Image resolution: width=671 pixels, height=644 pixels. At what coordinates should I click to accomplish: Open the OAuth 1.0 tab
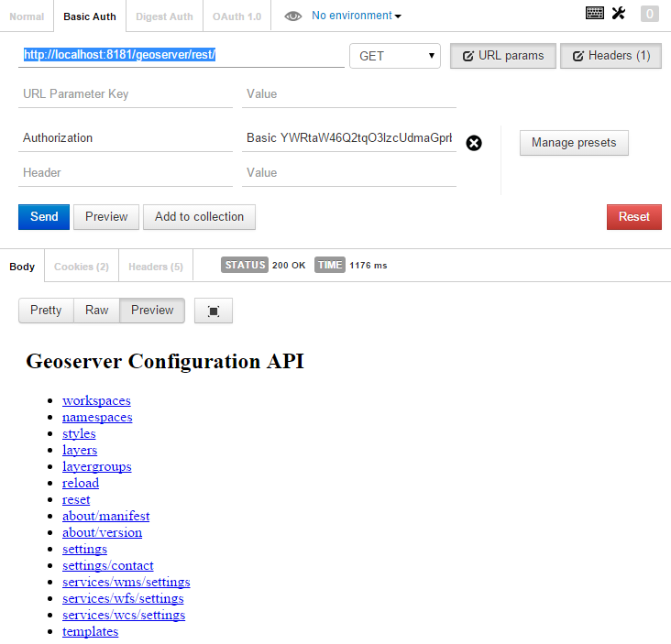tap(236, 16)
